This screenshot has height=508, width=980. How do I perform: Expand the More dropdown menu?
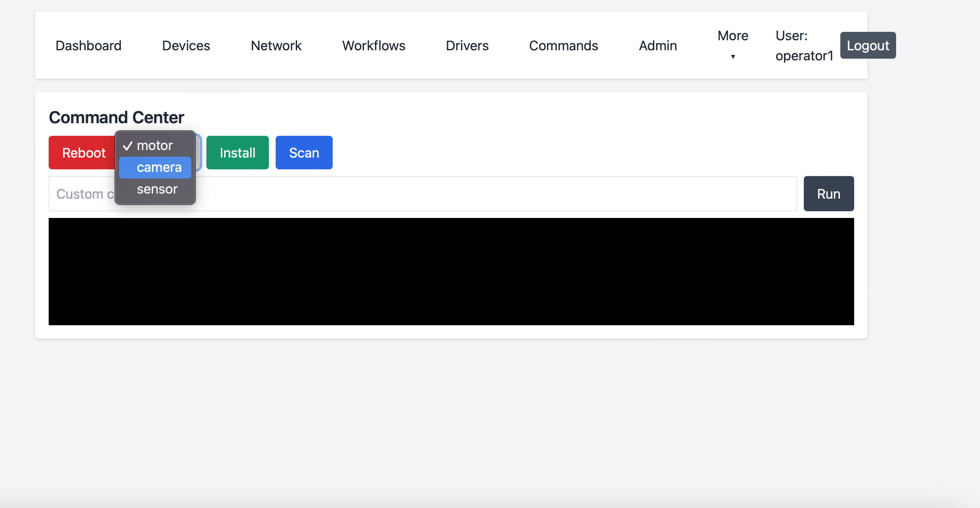pyautogui.click(x=733, y=45)
